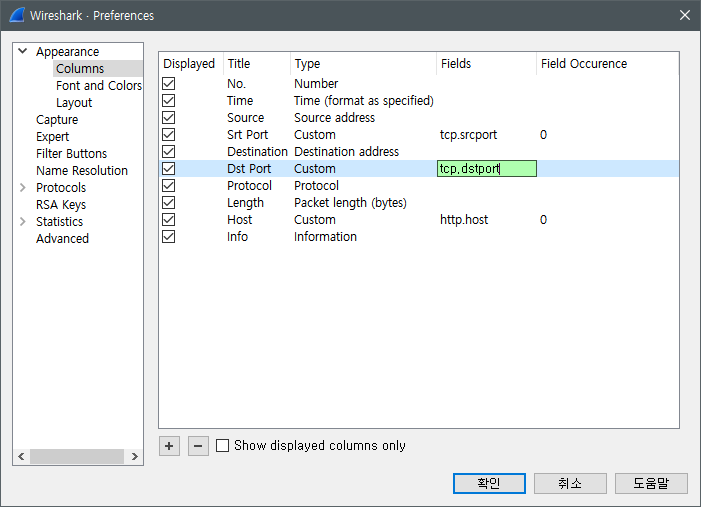The width and height of the screenshot is (701, 507).
Task: Click the Wireshark shark fin icon
Action: (17, 15)
